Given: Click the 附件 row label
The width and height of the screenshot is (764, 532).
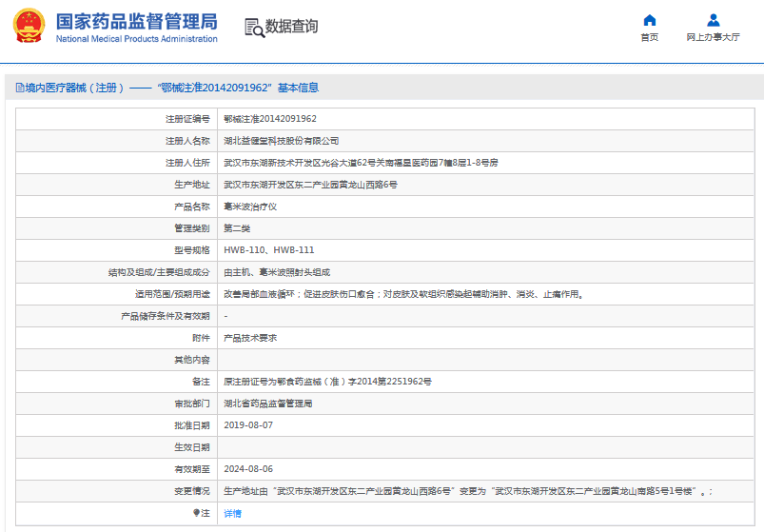Looking at the screenshot, I should click(x=201, y=338).
